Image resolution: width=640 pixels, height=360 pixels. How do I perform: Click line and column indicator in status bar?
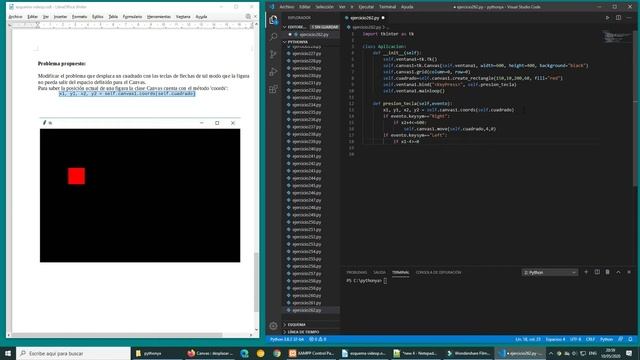[x=528, y=339]
